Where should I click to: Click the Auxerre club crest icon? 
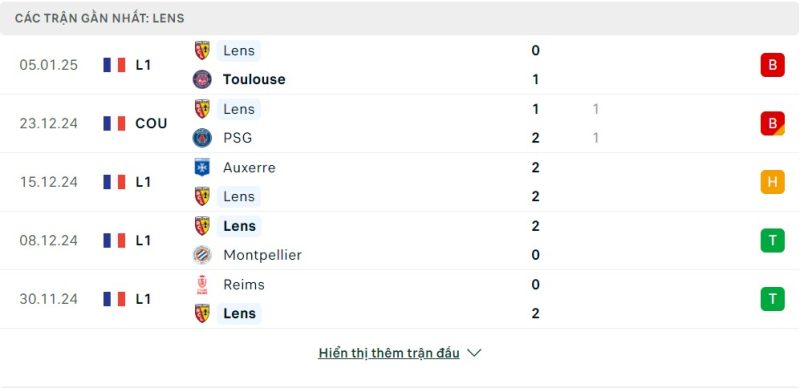click(x=202, y=167)
